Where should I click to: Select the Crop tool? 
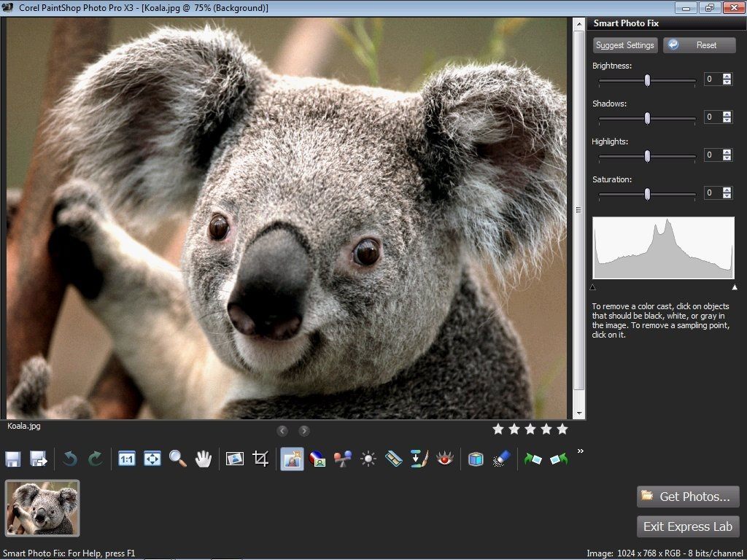(260, 459)
